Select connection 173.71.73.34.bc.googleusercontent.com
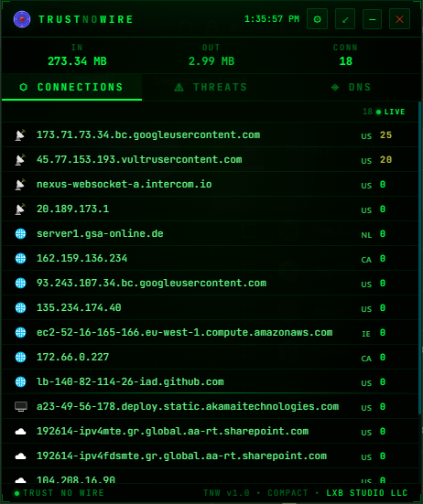The width and height of the screenshot is (423, 504). (x=210, y=135)
